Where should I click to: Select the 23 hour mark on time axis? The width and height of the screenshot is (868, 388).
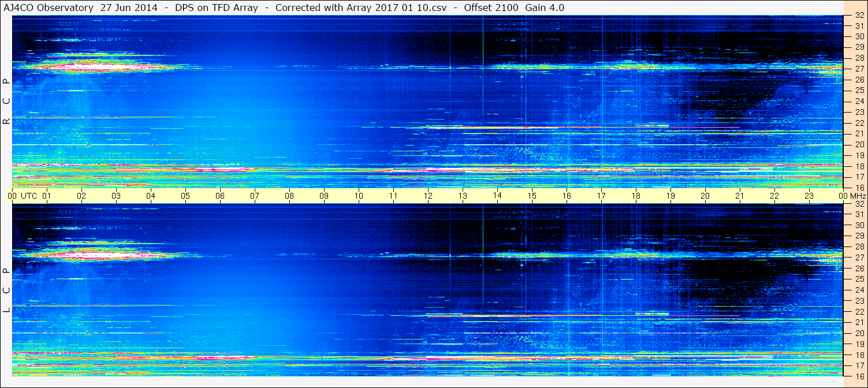pyautogui.click(x=809, y=196)
